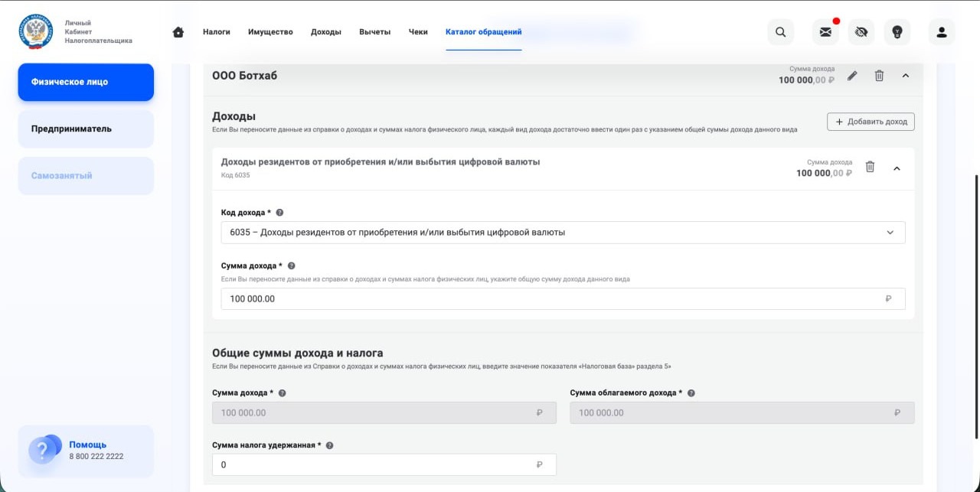Open the Код дохода dropdown list
The image size is (980, 492).
(563, 233)
